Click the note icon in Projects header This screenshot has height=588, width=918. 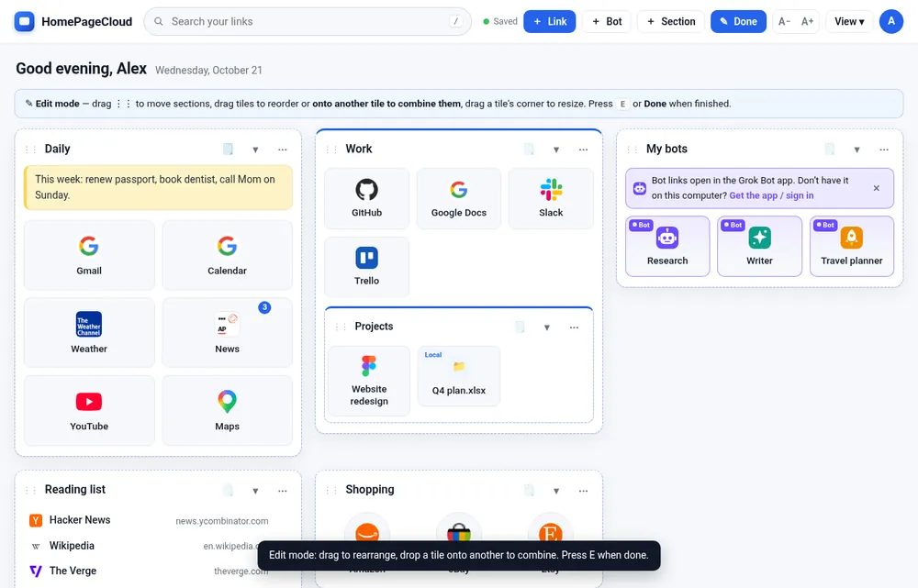(520, 327)
